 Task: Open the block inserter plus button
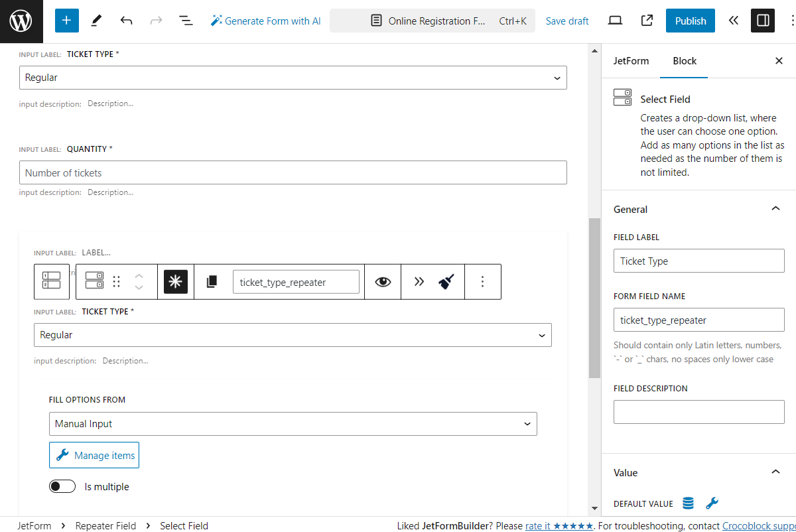click(x=66, y=21)
